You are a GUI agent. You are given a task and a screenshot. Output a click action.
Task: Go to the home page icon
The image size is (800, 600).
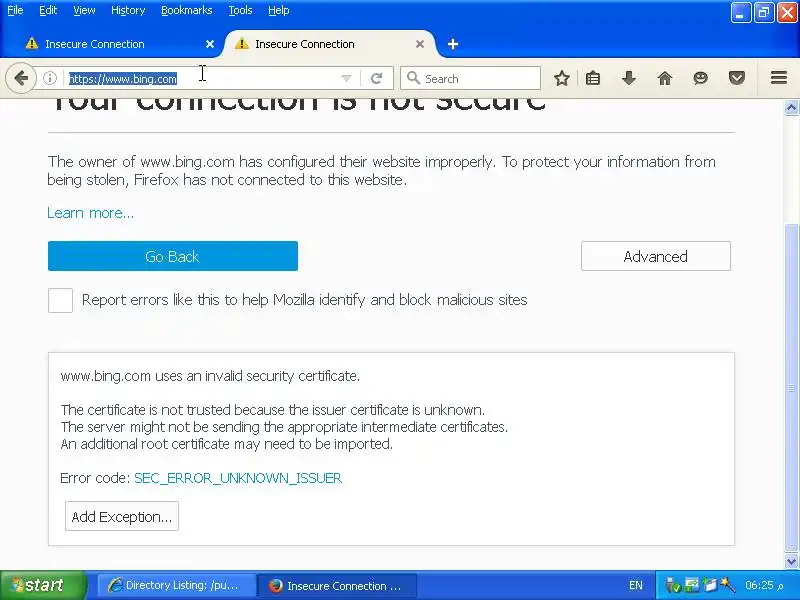click(x=664, y=78)
